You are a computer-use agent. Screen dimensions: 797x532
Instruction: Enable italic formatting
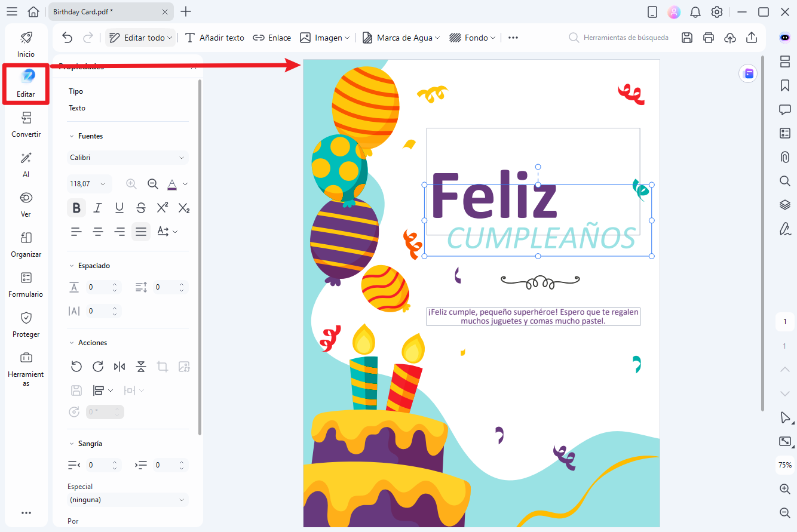pyautogui.click(x=97, y=208)
